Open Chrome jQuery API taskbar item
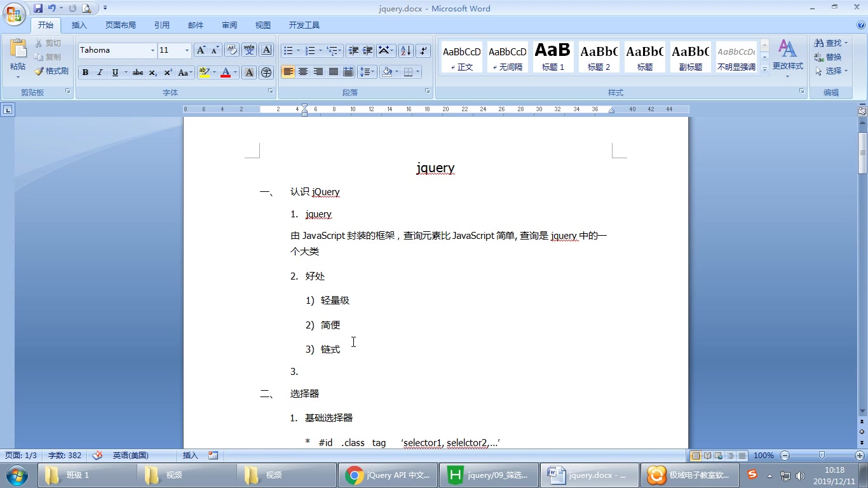The width and height of the screenshot is (868, 488). click(388, 475)
